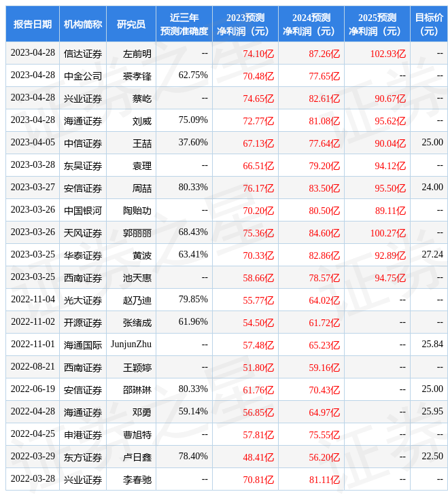Click the date 2022-08-21
The width and height of the screenshot is (448, 496).
[x=33, y=367]
